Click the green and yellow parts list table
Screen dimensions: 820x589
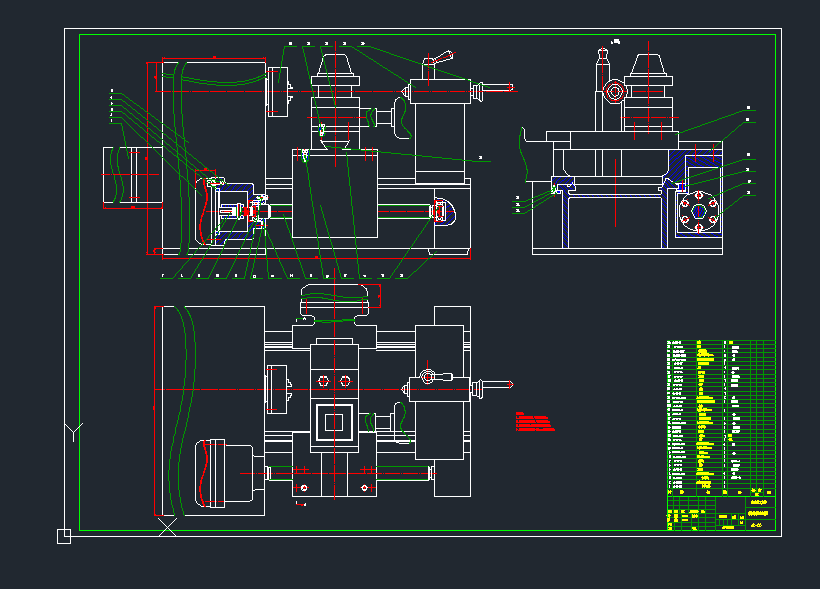(x=720, y=415)
